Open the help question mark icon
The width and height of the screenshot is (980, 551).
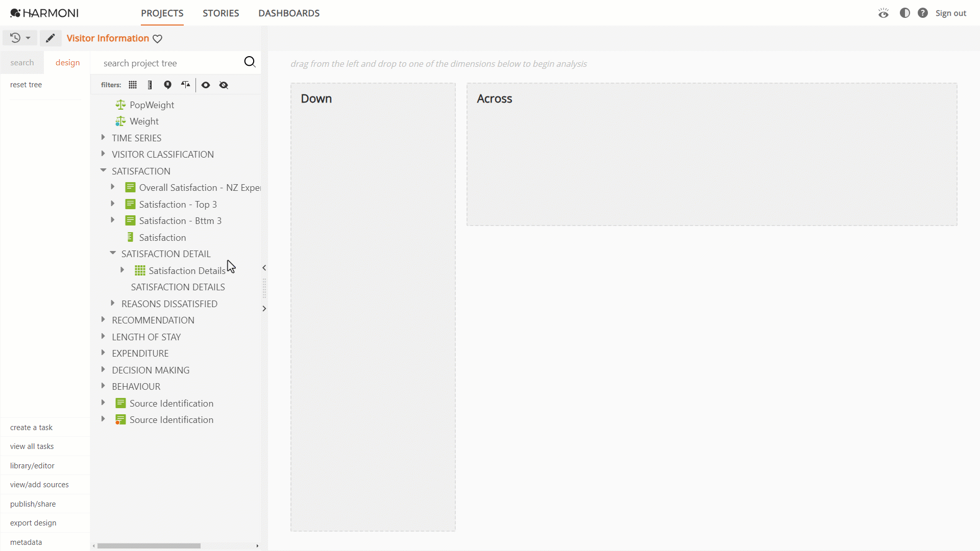point(922,13)
